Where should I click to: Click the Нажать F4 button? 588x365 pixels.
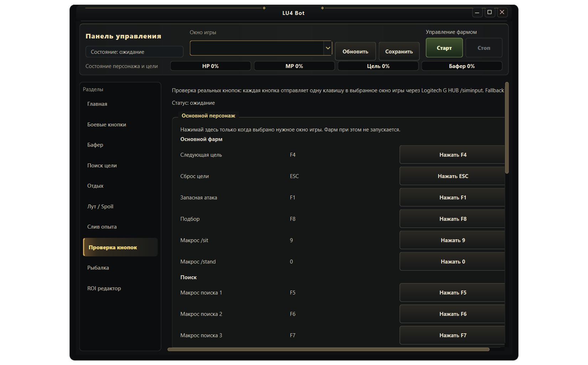[452, 155]
